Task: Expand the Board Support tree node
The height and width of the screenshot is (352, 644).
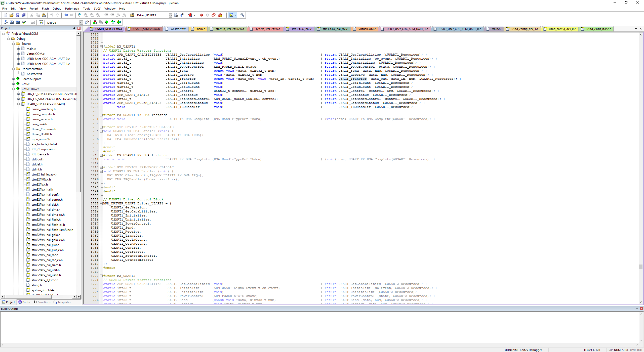Action: pos(14,79)
